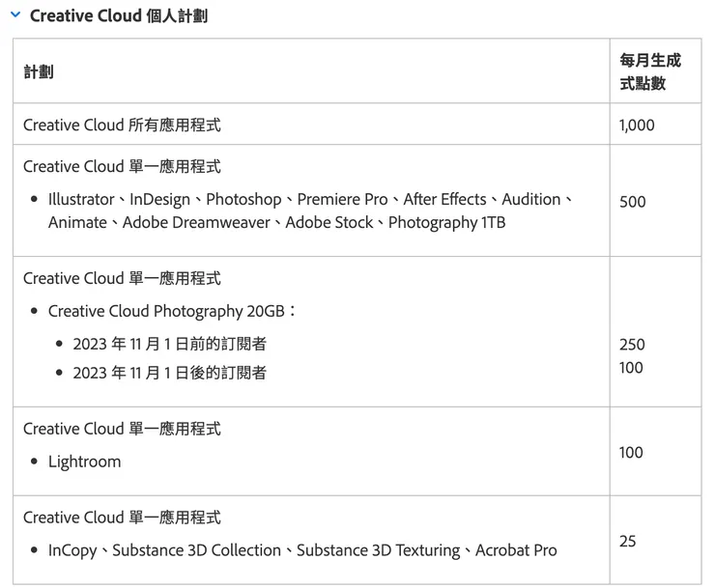Click the 1,000 credits value
This screenshot has width=715, height=588.
click(x=637, y=125)
